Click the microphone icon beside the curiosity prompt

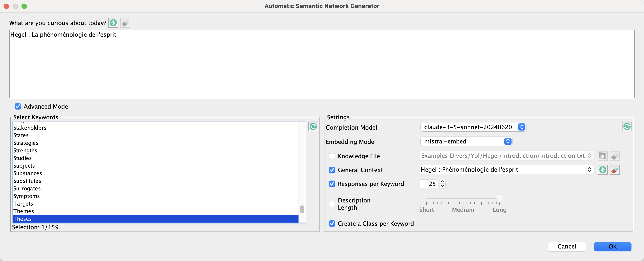tap(113, 23)
